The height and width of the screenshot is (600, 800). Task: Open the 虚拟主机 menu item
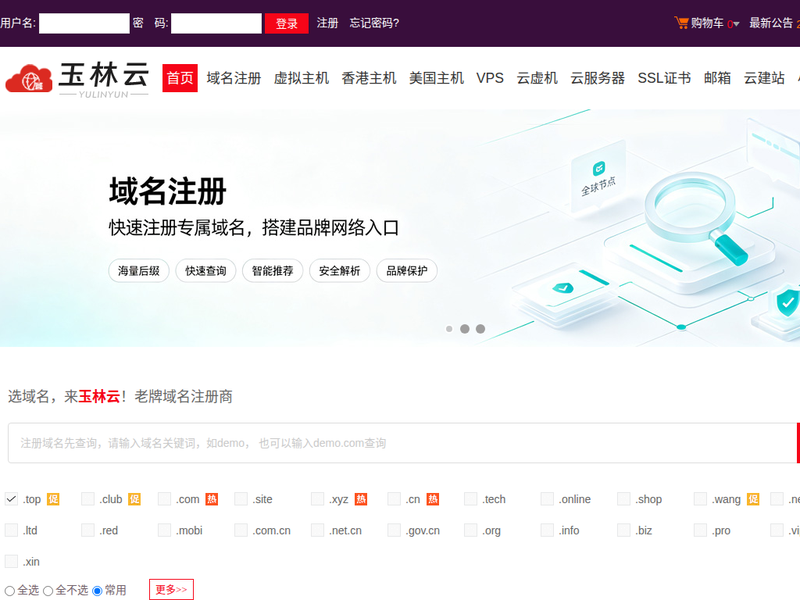(301, 78)
